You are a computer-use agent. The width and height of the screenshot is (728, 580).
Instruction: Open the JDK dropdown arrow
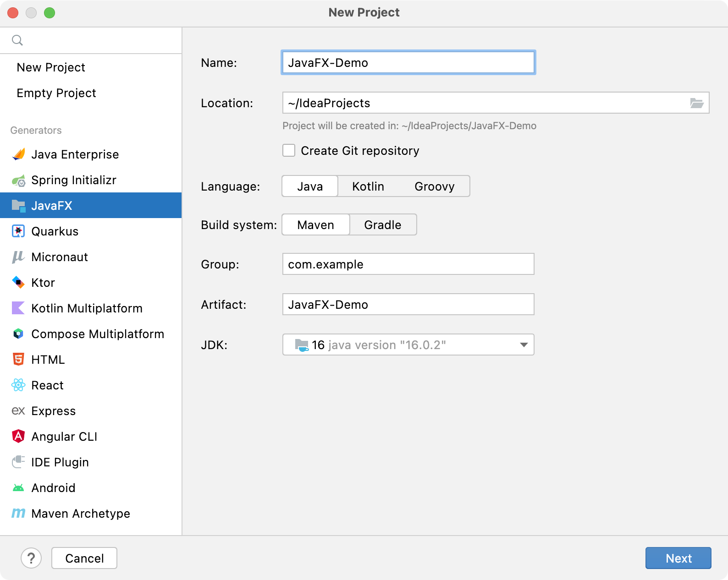click(x=524, y=345)
